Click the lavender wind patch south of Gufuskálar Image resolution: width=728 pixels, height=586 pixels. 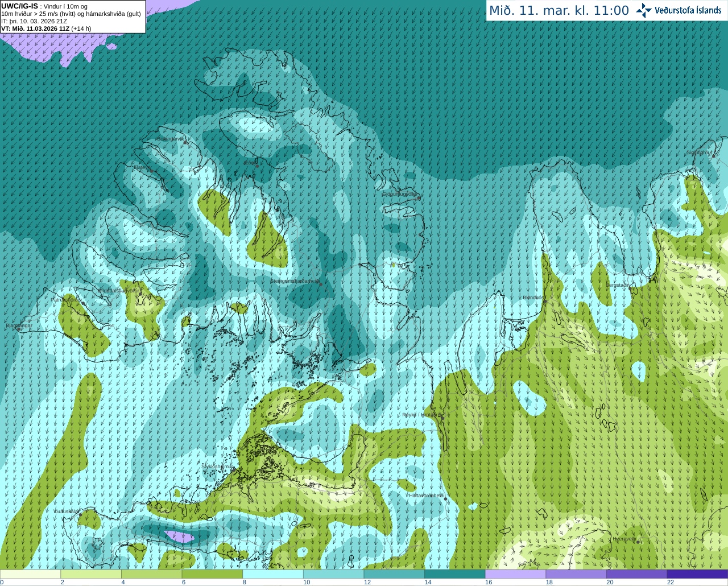tap(179, 537)
